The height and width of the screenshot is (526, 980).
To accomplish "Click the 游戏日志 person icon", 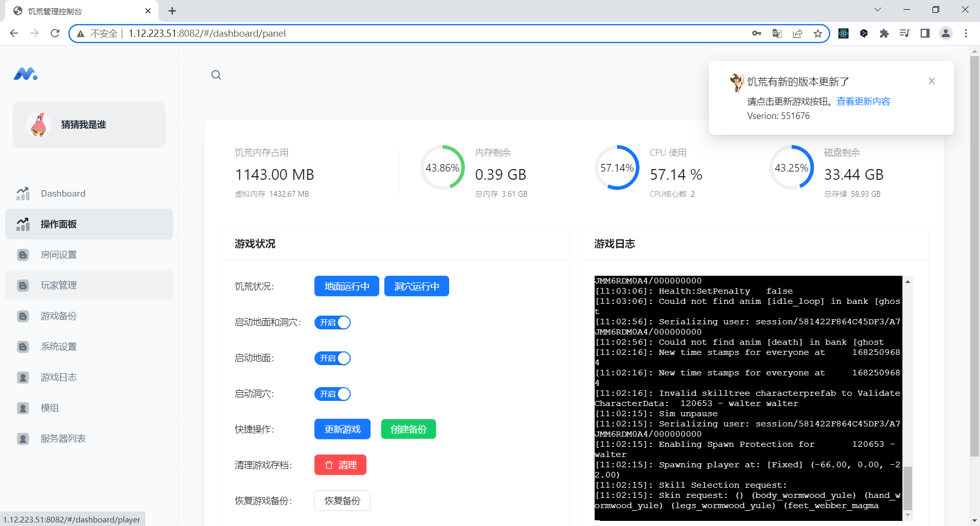I will (x=23, y=377).
